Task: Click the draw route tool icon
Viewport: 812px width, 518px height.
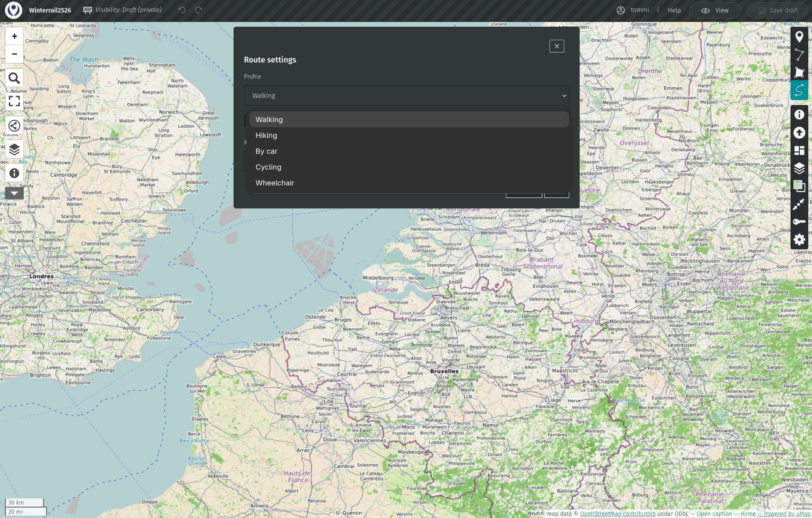Action: coord(799,90)
